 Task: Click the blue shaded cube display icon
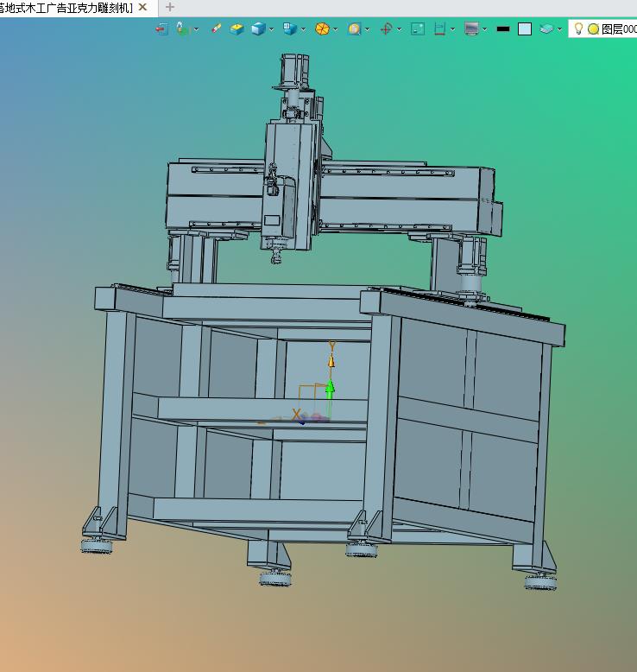point(258,29)
